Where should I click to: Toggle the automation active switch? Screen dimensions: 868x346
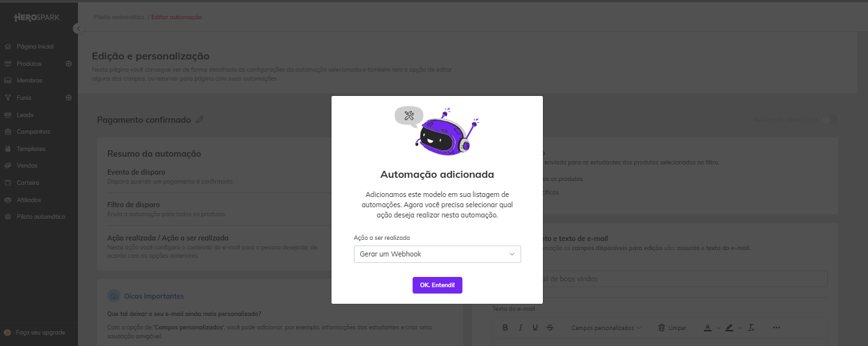830,120
